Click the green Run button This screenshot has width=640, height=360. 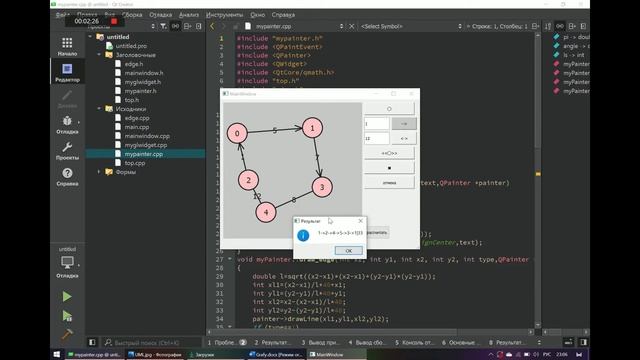[x=67, y=296]
